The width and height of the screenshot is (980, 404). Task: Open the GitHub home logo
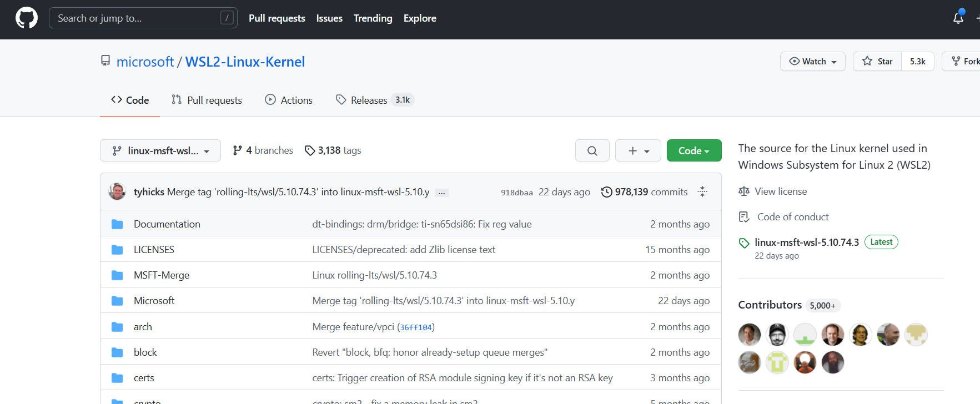tap(27, 18)
